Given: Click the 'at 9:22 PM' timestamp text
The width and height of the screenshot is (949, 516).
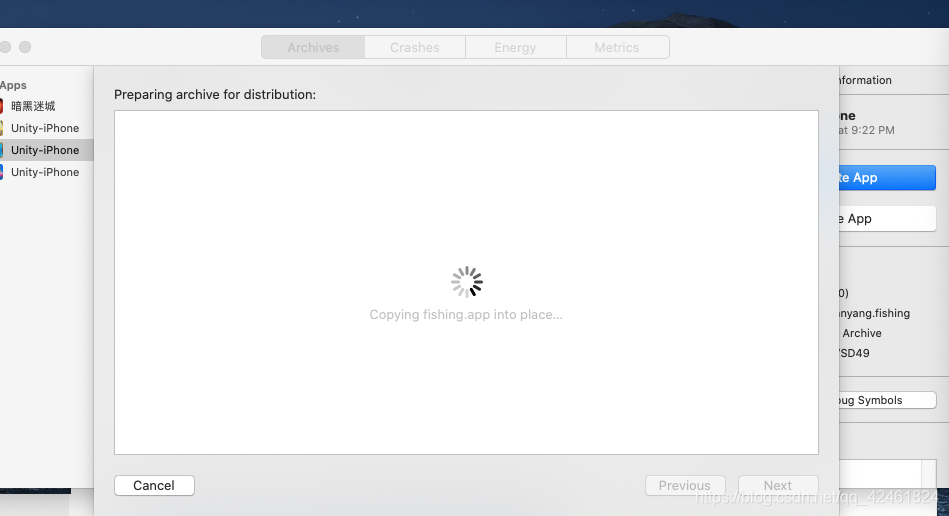Looking at the screenshot, I should click(x=866, y=130).
